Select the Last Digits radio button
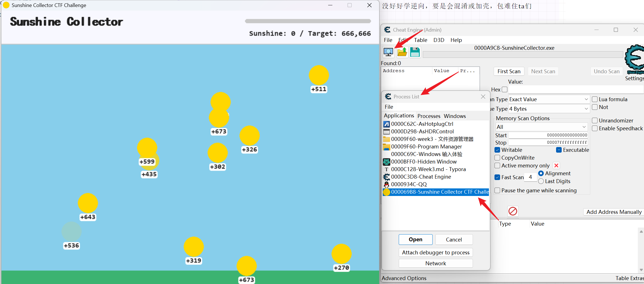 point(541,181)
